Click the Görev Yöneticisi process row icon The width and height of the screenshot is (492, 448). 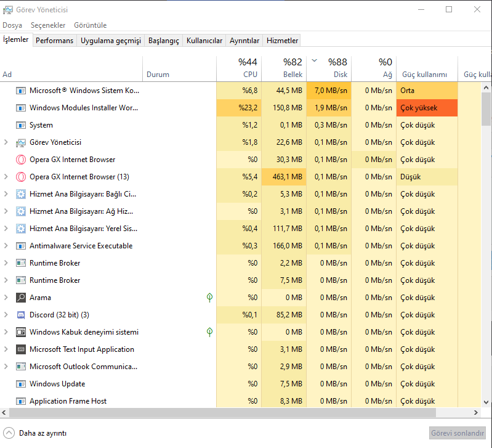click(21, 142)
